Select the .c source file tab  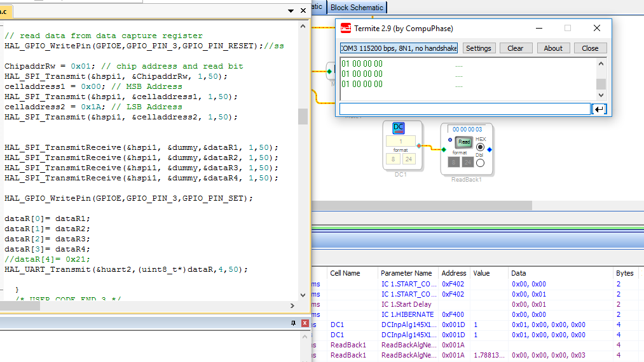pos(6,11)
